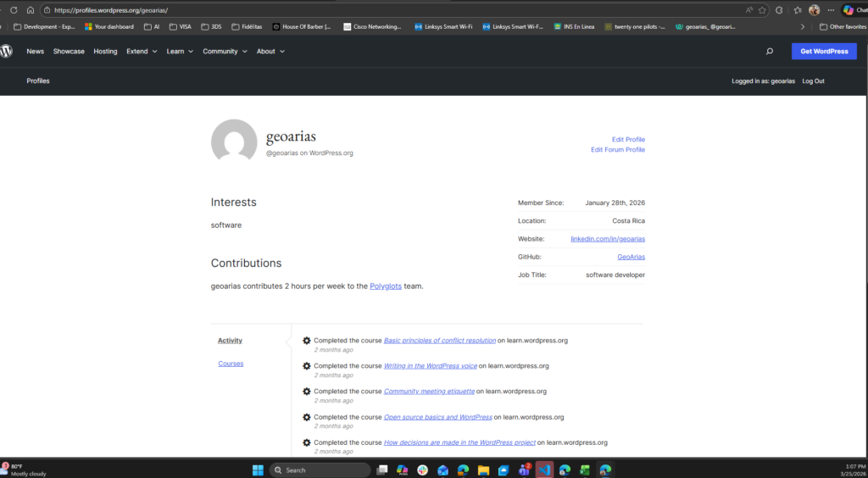Open Microsoft Teams from the taskbar
Viewport: 868px width, 478px height.
pyautogui.click(x=524, y=470)
